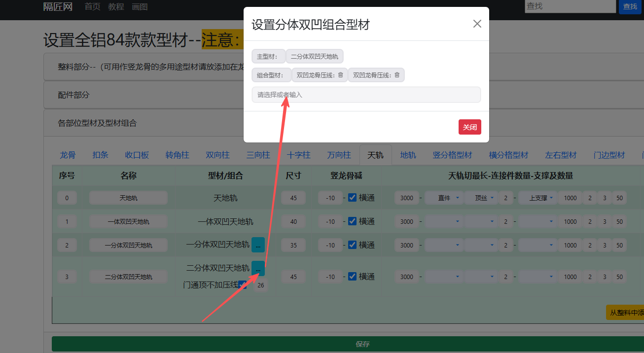Click the red 关闭 button
The width and height of the screenshot is (644, 353).
(469, 127)
